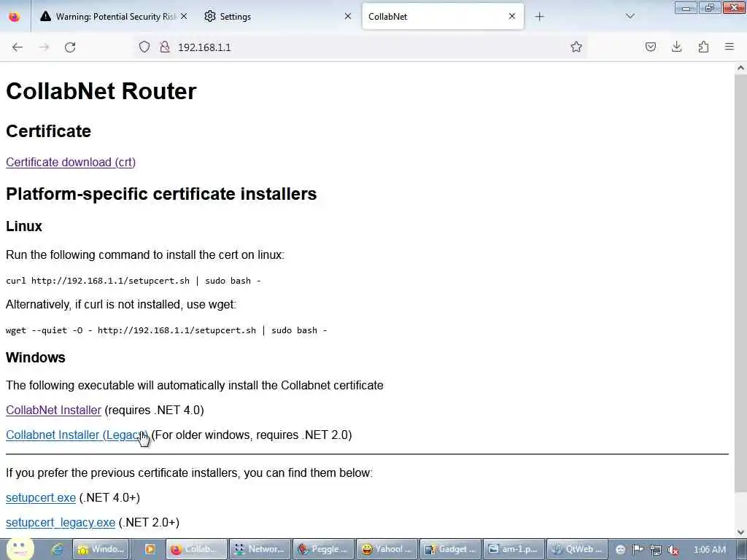
Task: Open a new tab with plus
Action: pyautogui.click(x=539, y=17)
